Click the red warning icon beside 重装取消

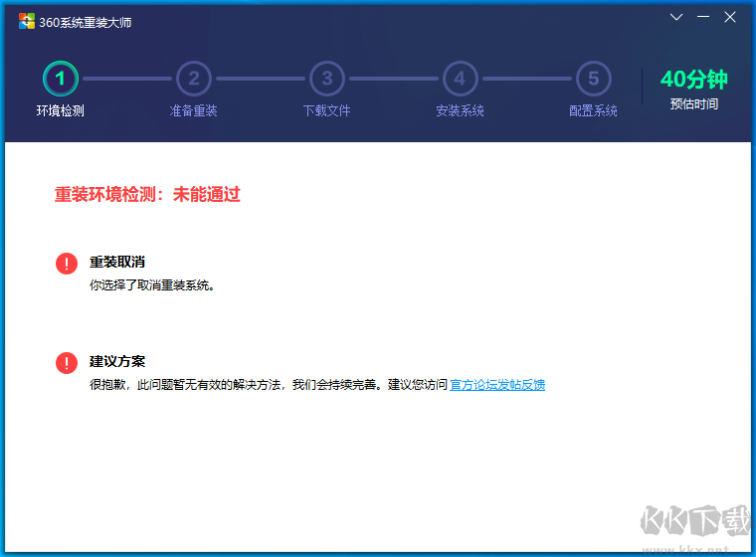coord(67,264)
